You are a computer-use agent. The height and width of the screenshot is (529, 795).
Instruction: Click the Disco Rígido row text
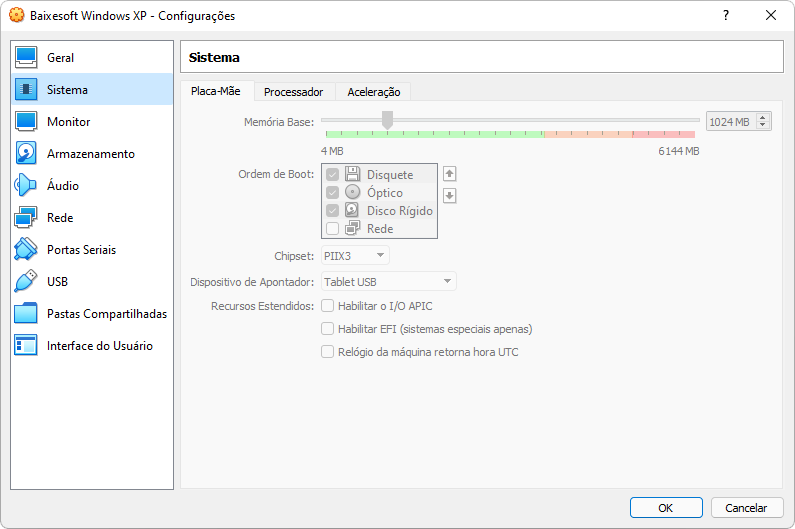tap(400, 210)
